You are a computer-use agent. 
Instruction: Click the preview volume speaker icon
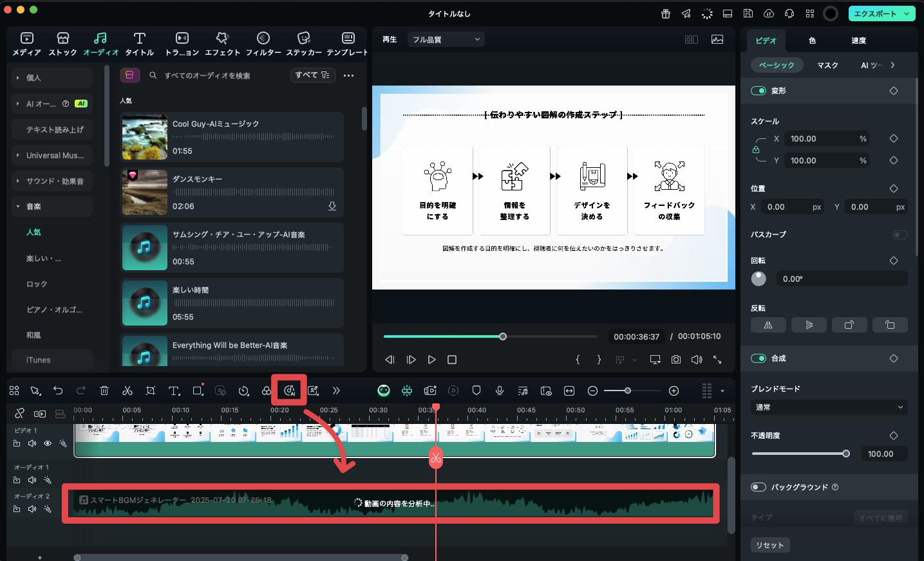pos(697,360)
